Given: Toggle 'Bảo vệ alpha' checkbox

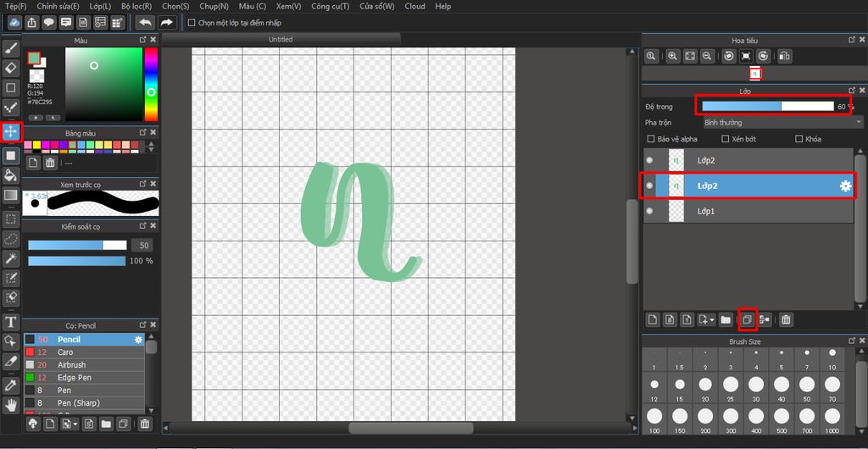Looking at the screenshot, I should (650, 139).
